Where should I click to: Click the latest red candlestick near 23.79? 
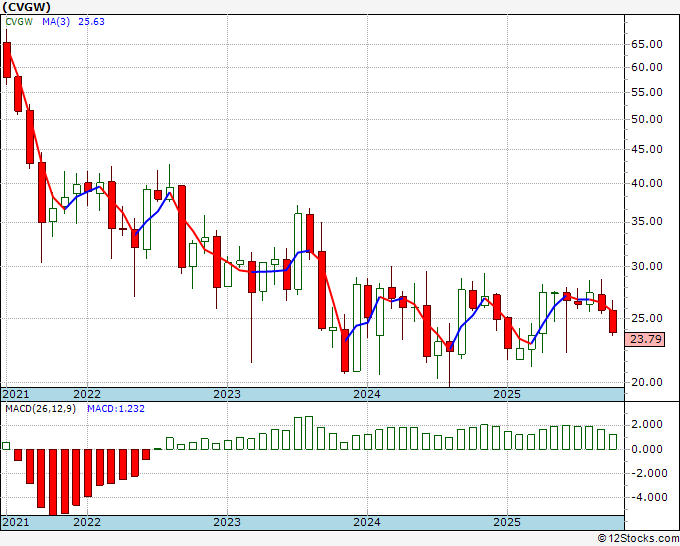pyautogui.click(x=613, y=321)
